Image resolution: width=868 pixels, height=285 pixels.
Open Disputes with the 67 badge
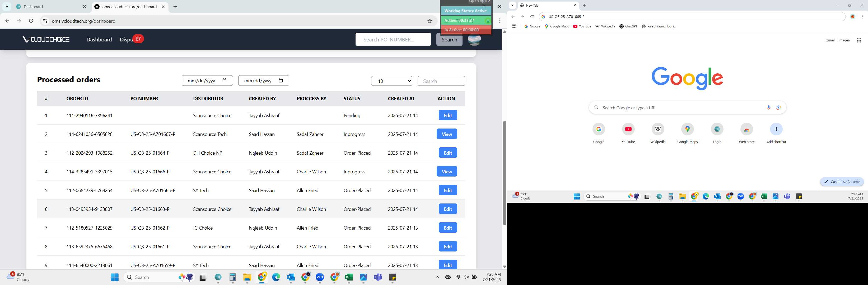coord(131,39)
